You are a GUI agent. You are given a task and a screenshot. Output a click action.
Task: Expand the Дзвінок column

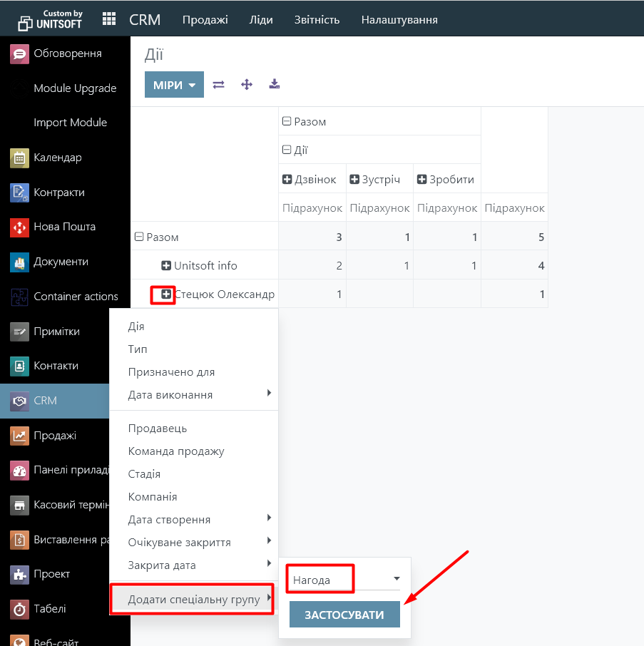coord(287,180)
